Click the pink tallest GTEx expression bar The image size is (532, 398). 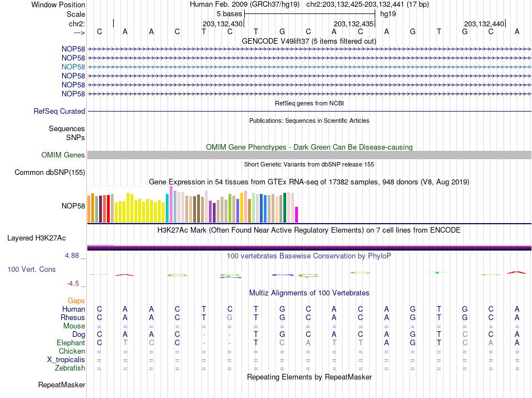point(171,205)
